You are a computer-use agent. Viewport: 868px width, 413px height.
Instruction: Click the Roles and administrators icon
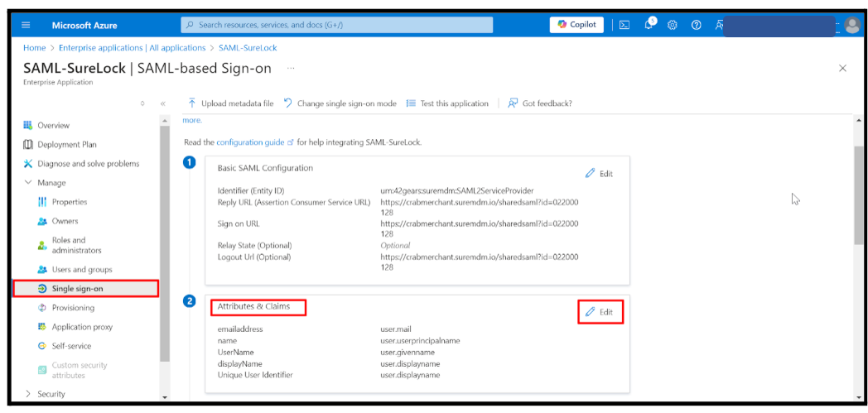(x=42, y=245)
